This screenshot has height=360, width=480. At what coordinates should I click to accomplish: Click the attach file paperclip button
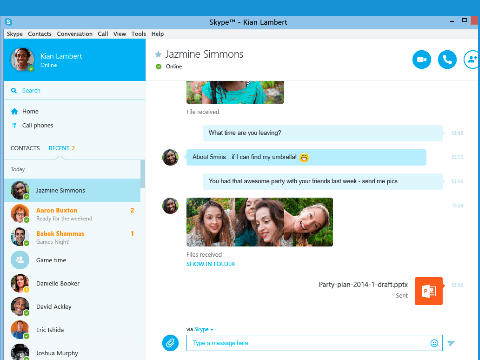pos(170,343)
